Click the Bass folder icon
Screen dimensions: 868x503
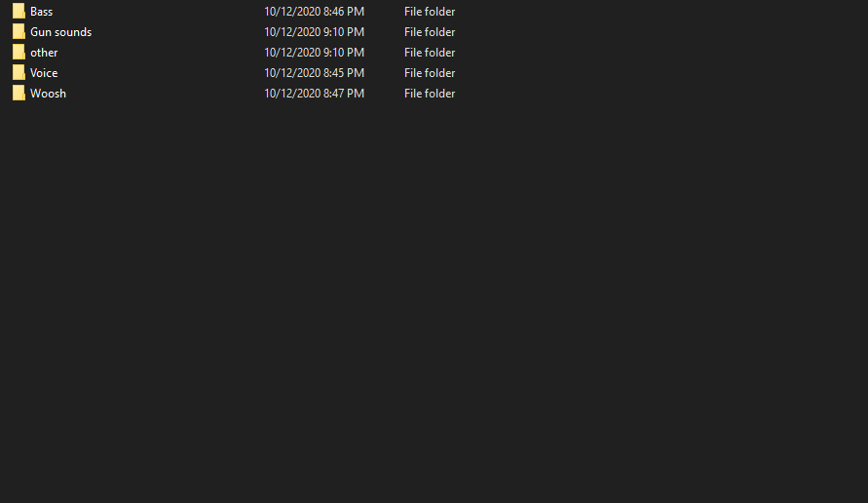click(19, 12)
